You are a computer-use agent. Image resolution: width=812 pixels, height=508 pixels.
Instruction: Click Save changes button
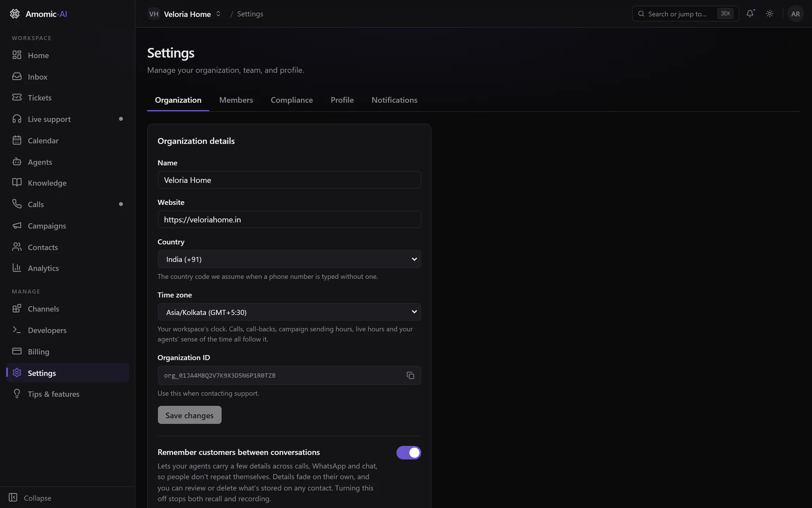click(189, 415)
